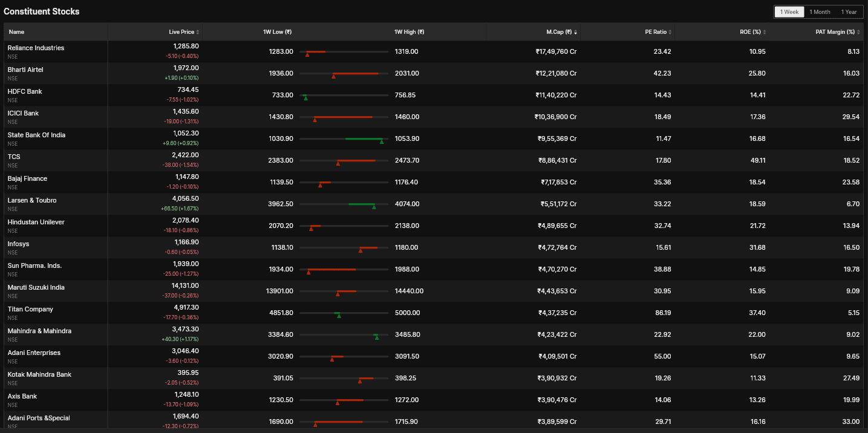
Task: Open Reliance Industries stock link
Action: click(x=36, y=48)
